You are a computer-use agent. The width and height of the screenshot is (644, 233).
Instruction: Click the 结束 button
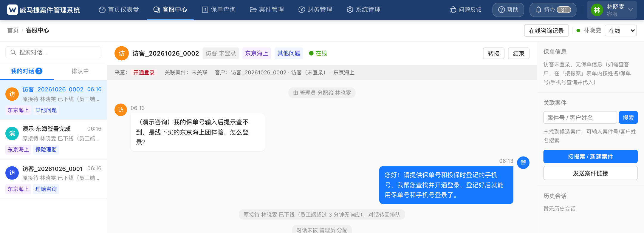519,53
